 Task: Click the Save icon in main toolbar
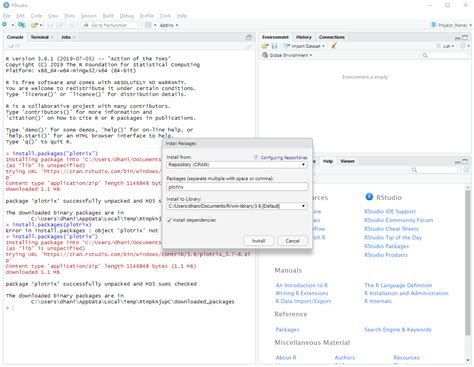tap(50, 25)
